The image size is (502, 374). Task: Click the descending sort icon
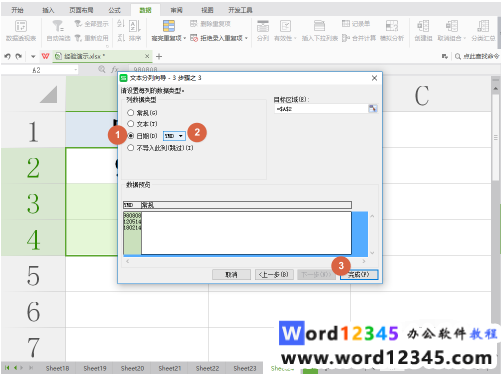coord(121,38)
